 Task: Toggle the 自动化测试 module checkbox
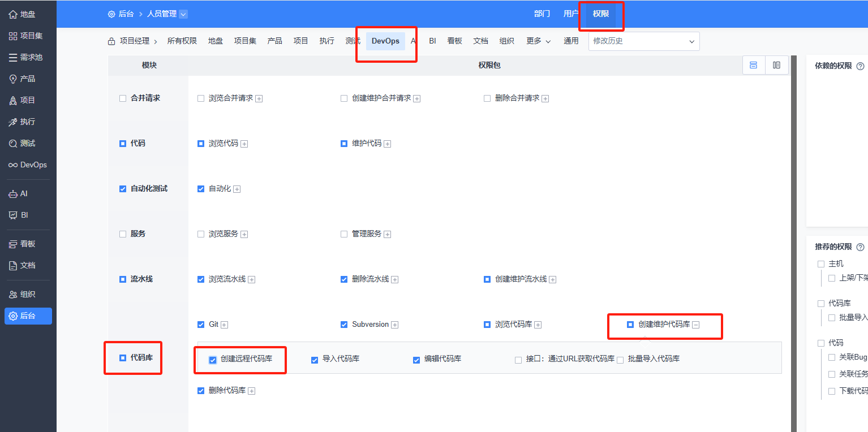click(123, 189)
